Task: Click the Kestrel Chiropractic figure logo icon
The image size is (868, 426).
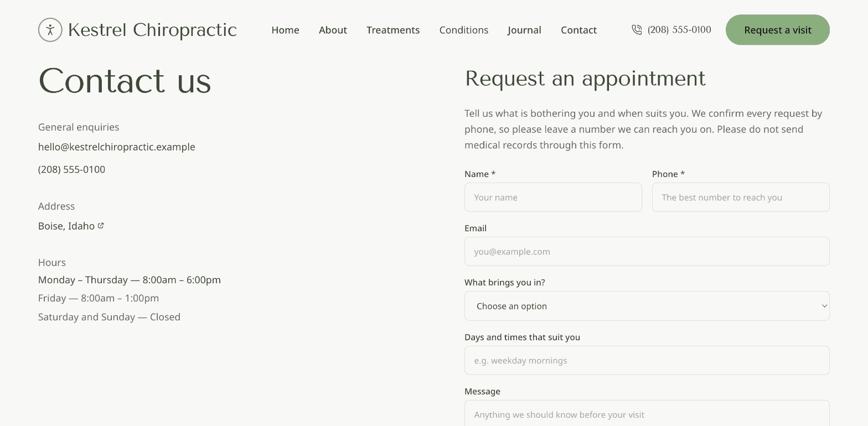Action: (50, 30)
